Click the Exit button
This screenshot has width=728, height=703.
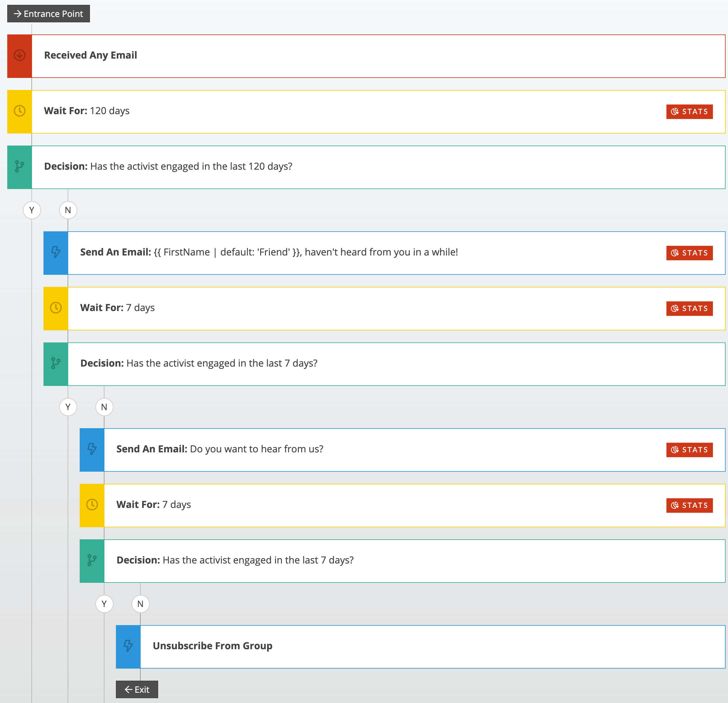(x=137, y=690)
